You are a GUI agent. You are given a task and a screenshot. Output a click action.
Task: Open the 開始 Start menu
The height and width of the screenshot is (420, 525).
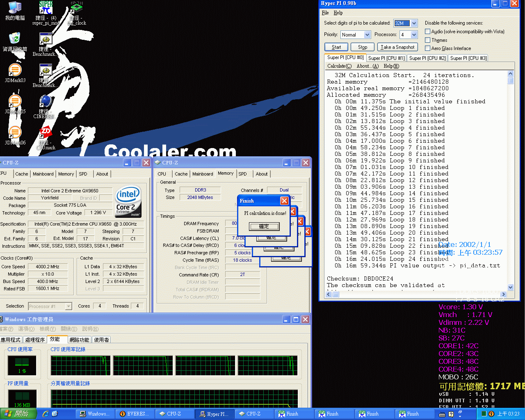(x=18, y=414)
